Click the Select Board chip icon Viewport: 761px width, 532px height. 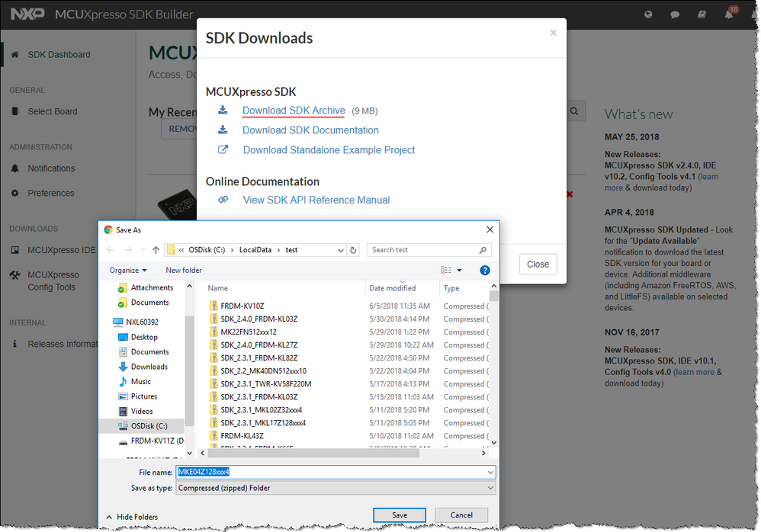coord(15,111)
